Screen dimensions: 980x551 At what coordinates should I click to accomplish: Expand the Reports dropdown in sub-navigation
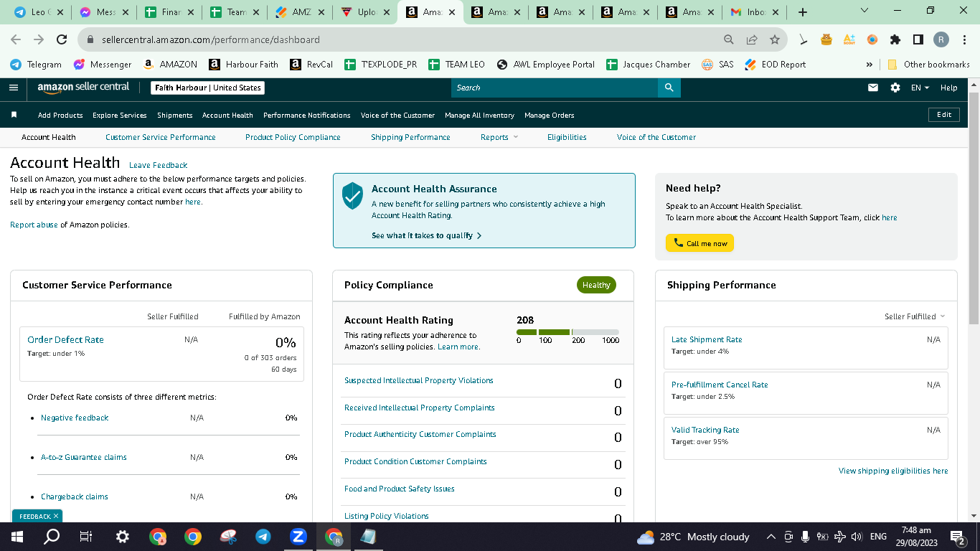coord(499,137)
